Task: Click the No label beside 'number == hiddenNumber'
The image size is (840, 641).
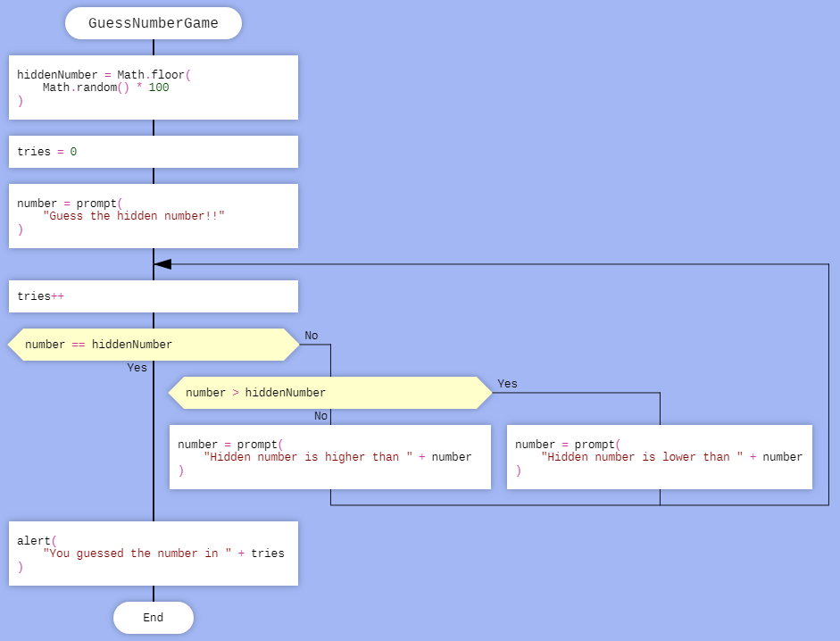Action: pos(312,336)
